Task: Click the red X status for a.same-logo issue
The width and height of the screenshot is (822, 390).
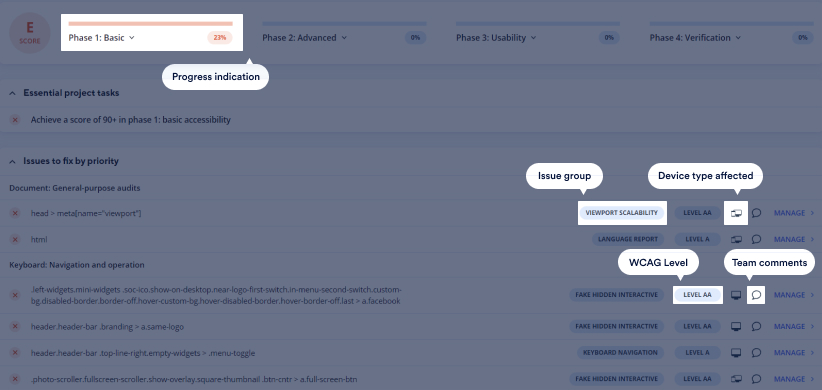Action: point(15,327)
